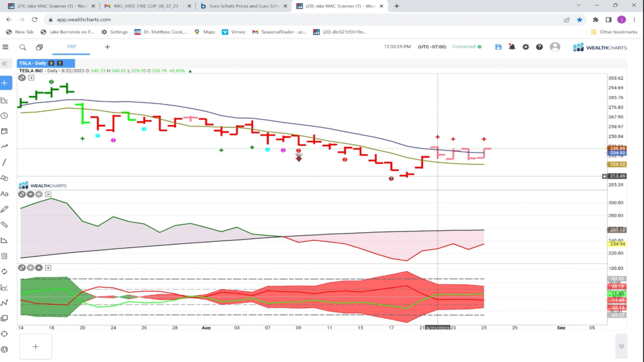Image resolution: width=644 pixels, height=362 pixels.
Task: Expand the bottom-right double chevron
Action: click(x=621, y=346)
